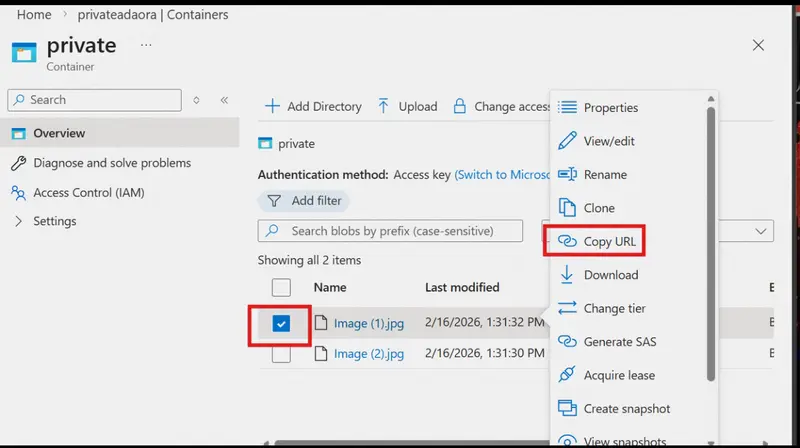The image size is (800, 448).
Task: Click the private container title icon
Action: click(24, 53)
